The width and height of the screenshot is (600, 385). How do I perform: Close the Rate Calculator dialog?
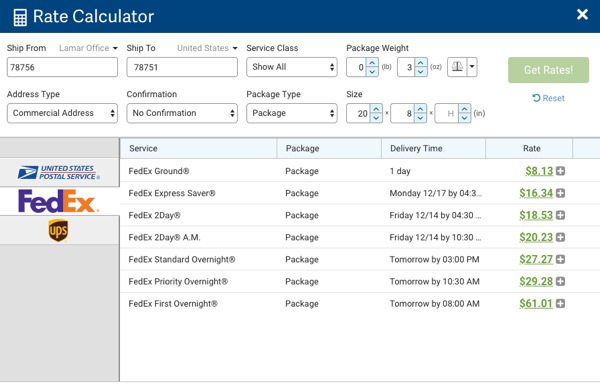582,15
